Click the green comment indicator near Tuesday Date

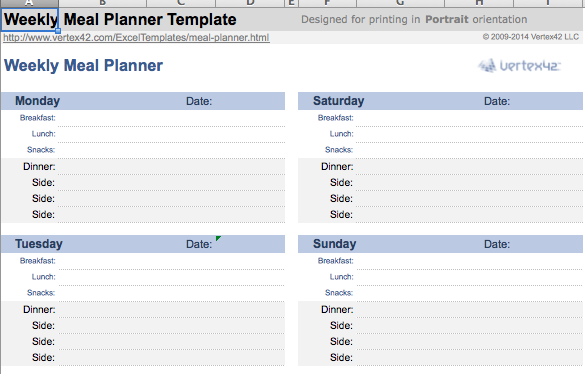(x=218, y=238)
